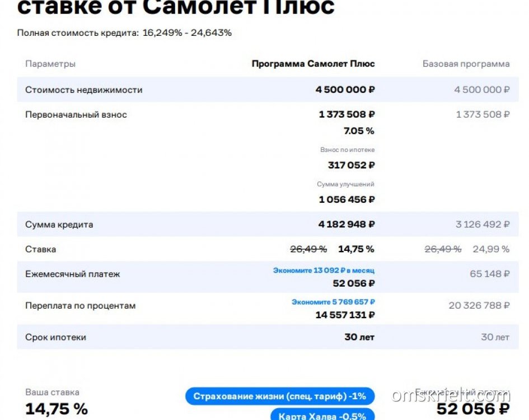The image size is (529, 420).
Task: Click the Первоначальный взнос label
Action: (x=76, y=115)
